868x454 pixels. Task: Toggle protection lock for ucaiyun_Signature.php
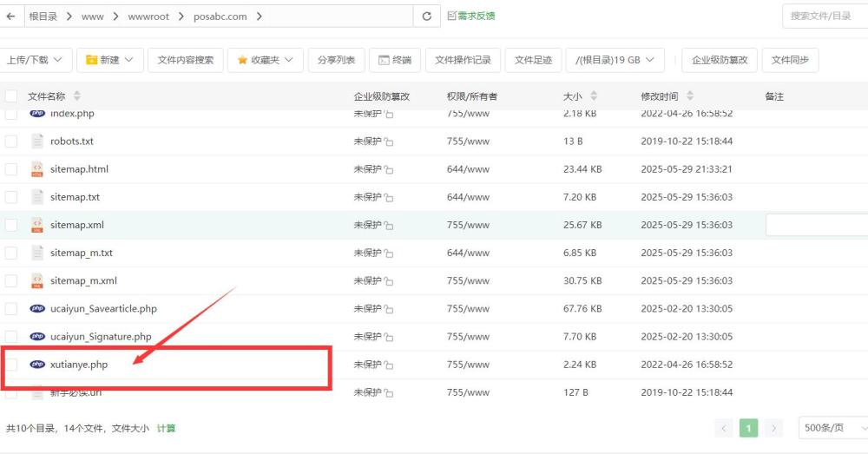click(389, 337)
